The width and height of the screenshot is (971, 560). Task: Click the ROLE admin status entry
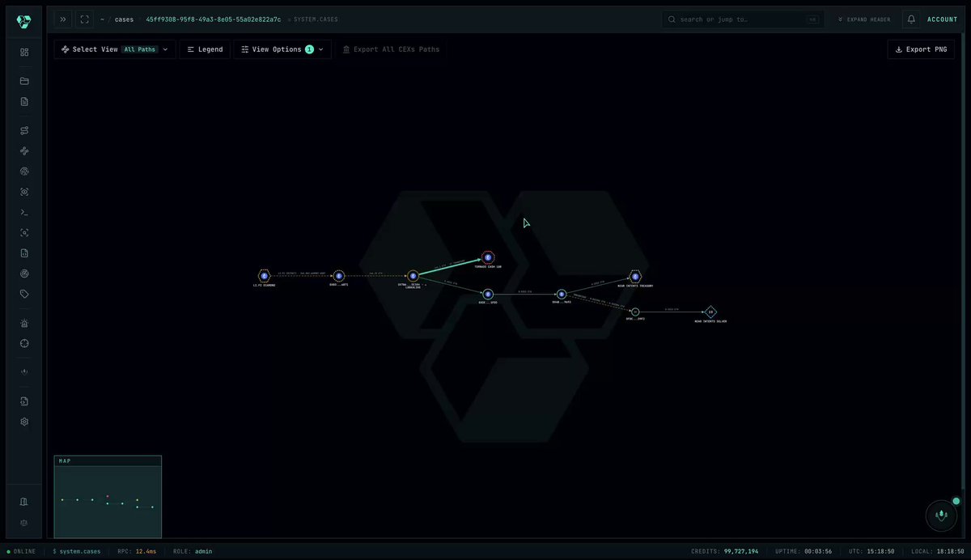tap(193, 551)
